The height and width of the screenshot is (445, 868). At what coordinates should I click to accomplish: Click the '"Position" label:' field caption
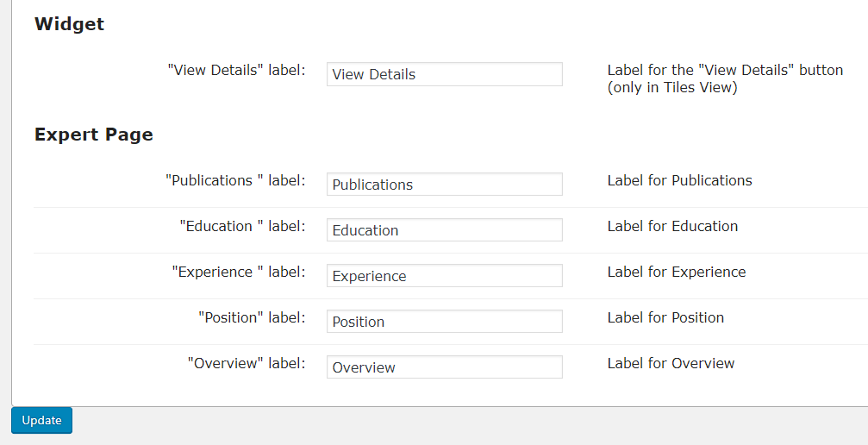[x=252, y=317]
